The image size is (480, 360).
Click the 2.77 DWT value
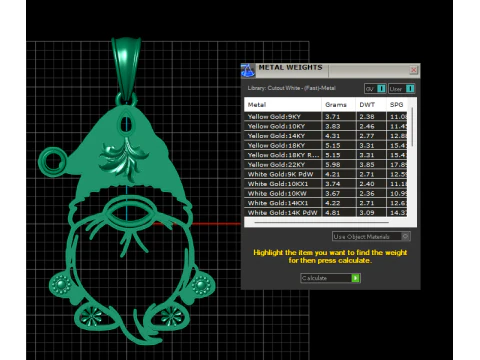367,136
